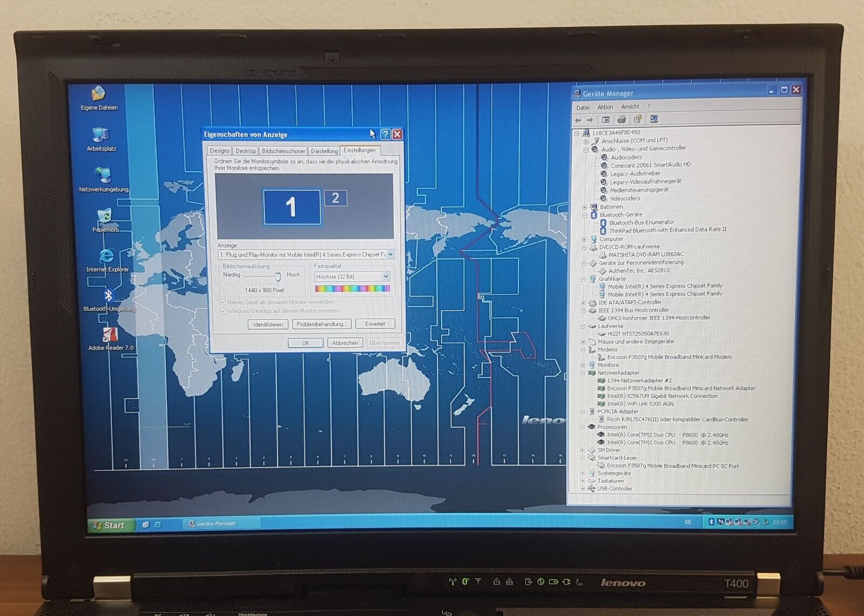Click scan for hardware changes icon
The image size is (864, 616).
[653, 119]
